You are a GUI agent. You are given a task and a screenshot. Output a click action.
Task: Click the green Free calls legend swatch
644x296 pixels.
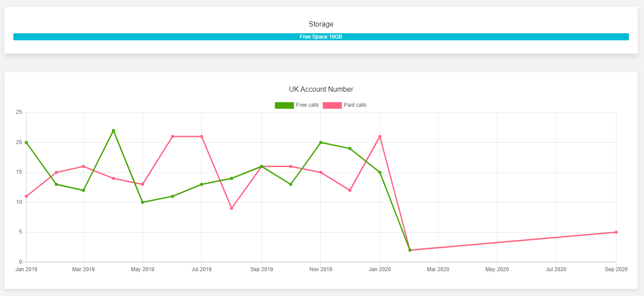pyautogui.click(x=284, y=105)
